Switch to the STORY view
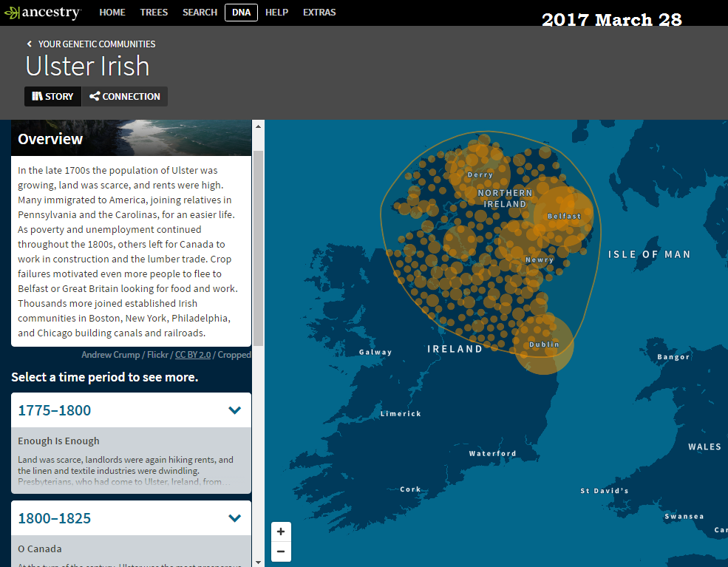This screenshot has height=567, width=728. 52,96
